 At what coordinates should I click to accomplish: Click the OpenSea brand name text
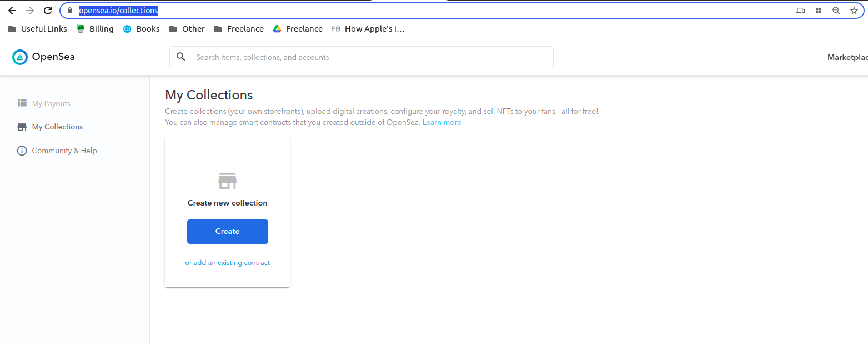(53, 57)
